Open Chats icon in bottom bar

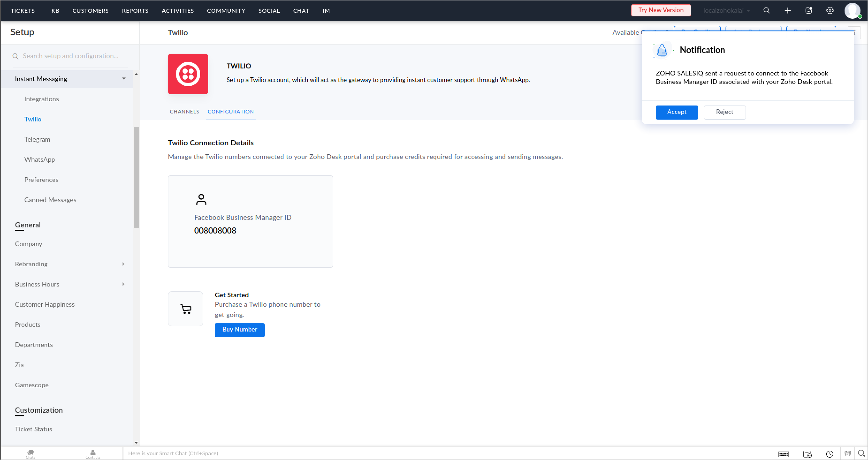pyautogui.click(x=30, y=453)
